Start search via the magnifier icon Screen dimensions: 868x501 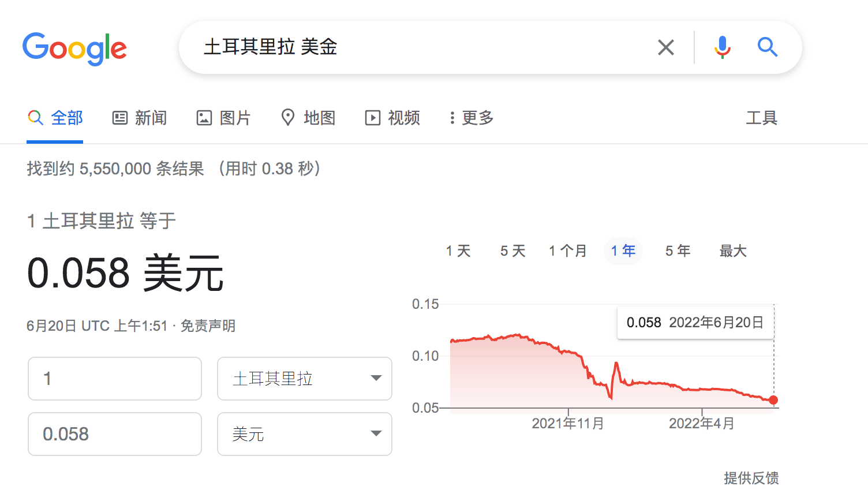768,47
